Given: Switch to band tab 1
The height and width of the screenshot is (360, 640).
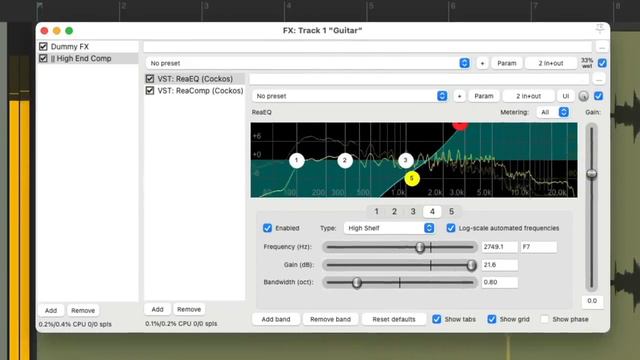Looking at the screenshot, I should pos(377,211).
